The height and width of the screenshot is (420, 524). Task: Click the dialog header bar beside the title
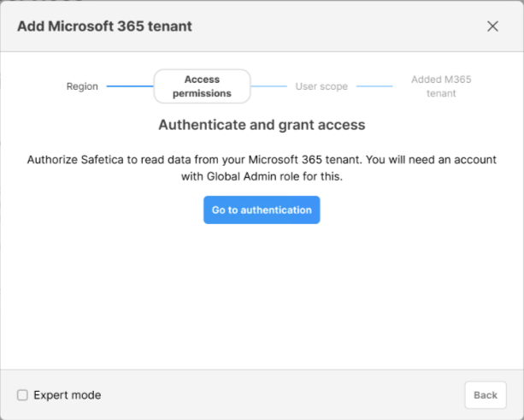tap(338, 26)
